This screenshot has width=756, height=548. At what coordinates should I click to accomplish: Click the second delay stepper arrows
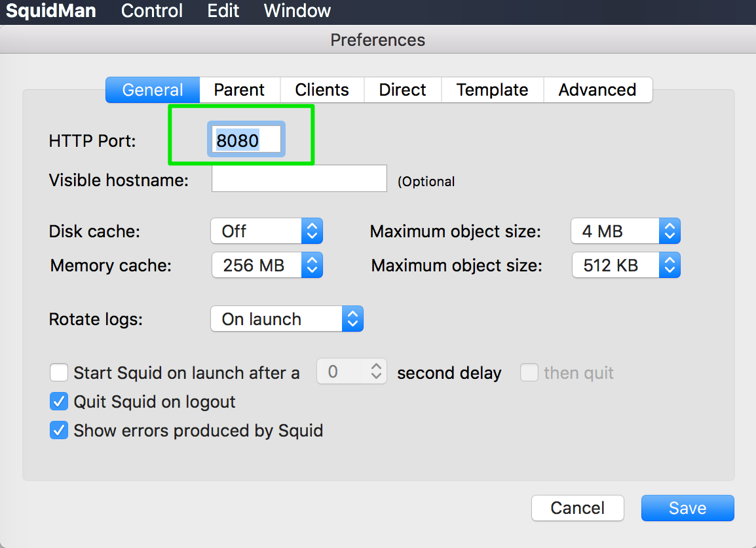click(376, 371)
